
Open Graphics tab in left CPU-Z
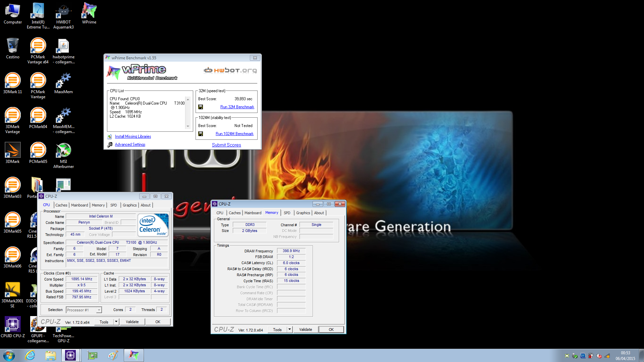pyautogui.click(x=130, y=205)
